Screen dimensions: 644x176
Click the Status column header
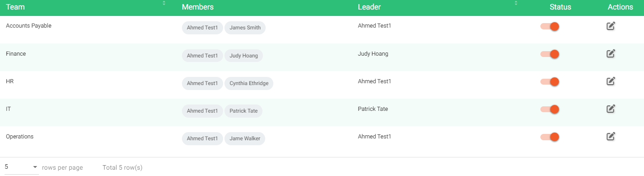(x=560, y=7)
